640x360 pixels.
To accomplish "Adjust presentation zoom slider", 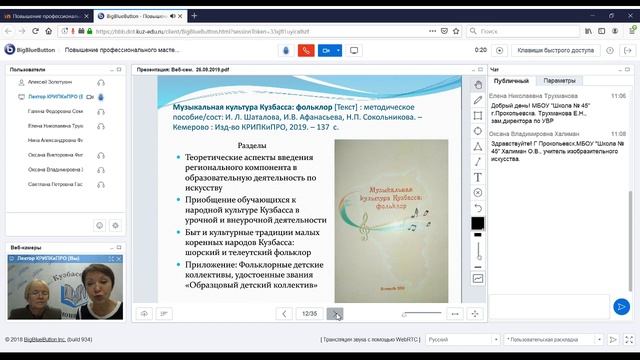I will (422, 314).
